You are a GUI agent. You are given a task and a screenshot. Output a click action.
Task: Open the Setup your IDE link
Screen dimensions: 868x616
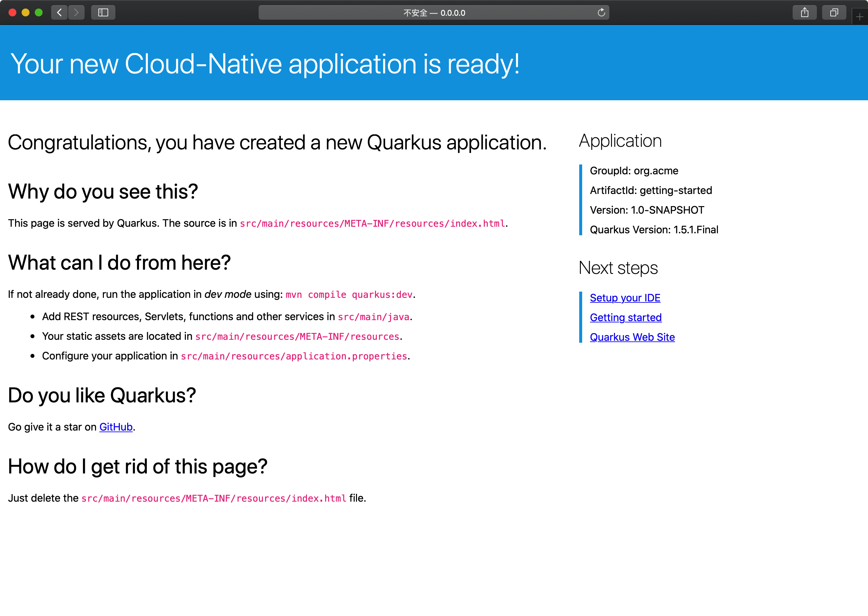624,298
